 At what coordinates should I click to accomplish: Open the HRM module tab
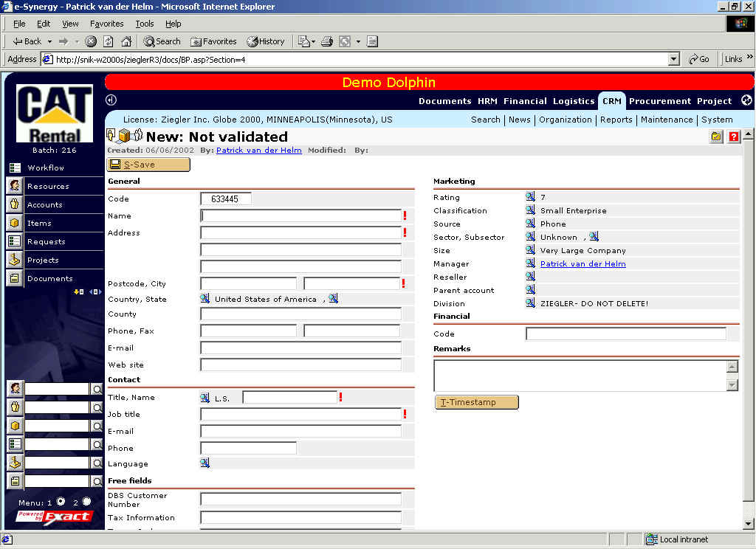[487, 101]
